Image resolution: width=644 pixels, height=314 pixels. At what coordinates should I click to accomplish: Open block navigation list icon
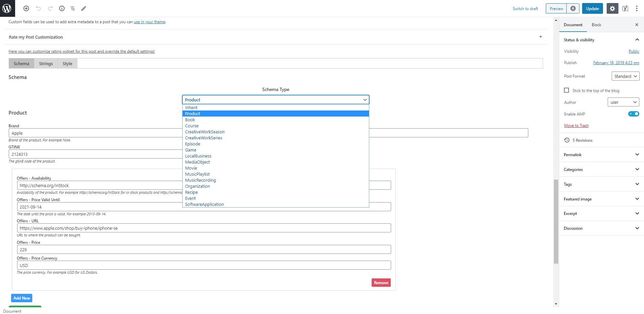click(73, 8)
